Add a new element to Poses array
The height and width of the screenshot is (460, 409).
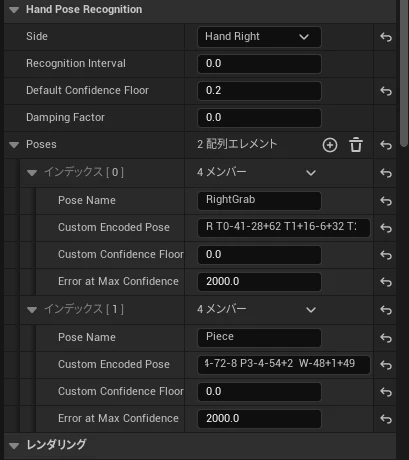tap(330, 145)
